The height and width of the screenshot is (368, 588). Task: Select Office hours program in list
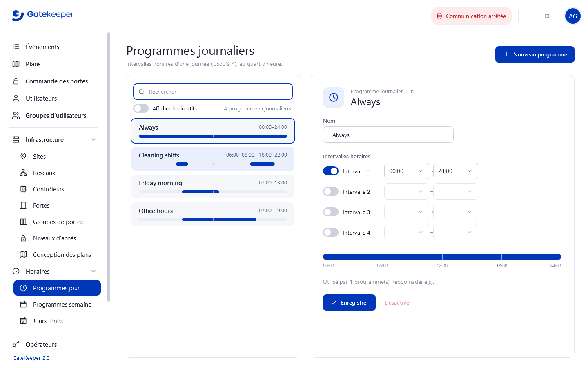213,214
